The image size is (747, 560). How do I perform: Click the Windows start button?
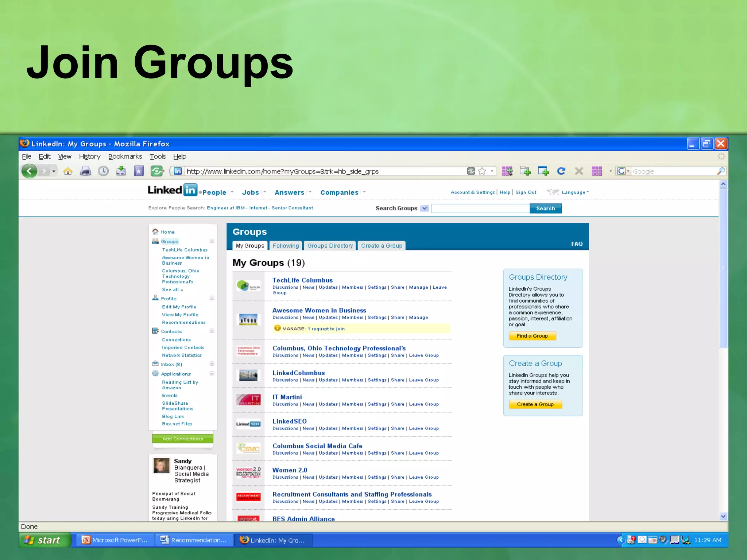45,540
